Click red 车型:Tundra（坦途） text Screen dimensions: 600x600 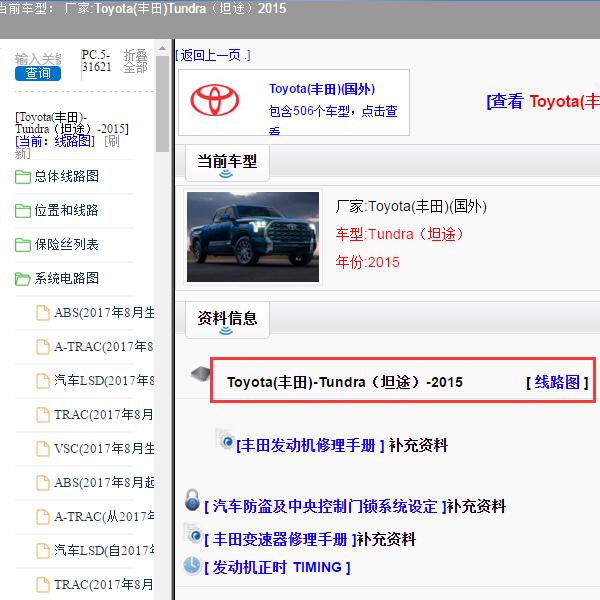click(399, 234)
